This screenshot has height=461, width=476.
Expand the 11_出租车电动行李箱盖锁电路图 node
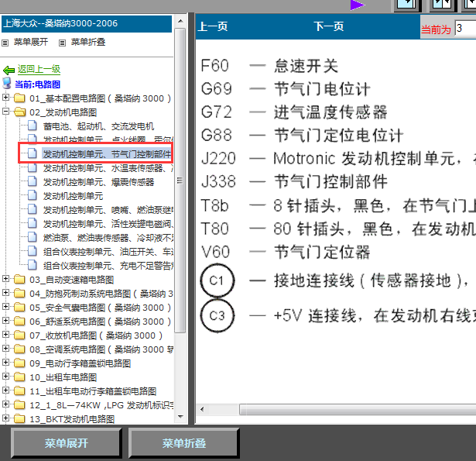(x=5, y=390)
